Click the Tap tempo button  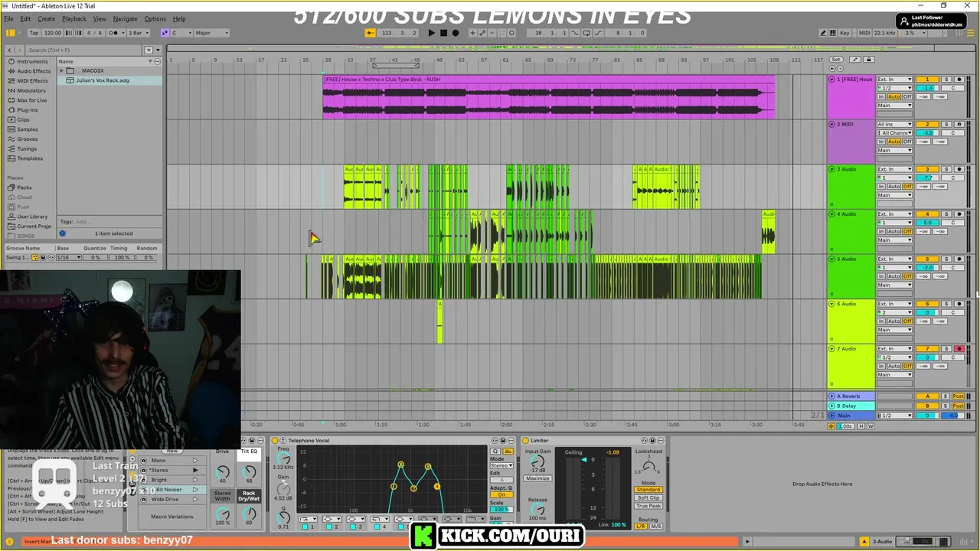34,33
